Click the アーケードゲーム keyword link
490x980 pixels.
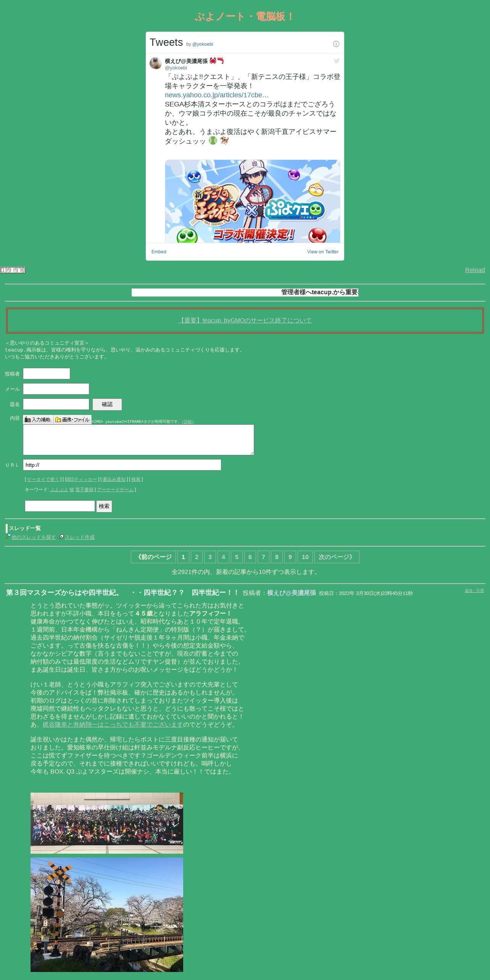(115, 490)
